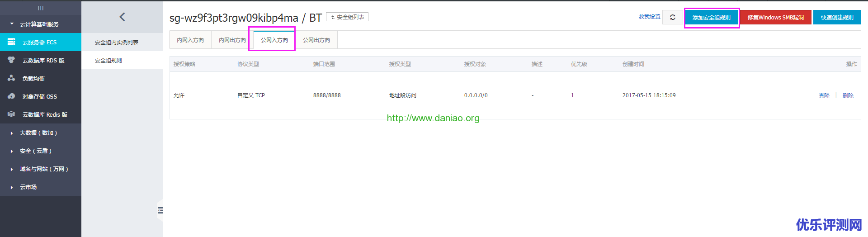
Task: Click the 协议类型 column header
Action: [x=248, y=64]
